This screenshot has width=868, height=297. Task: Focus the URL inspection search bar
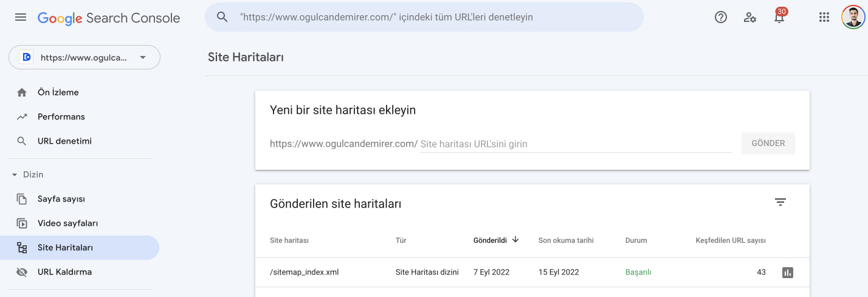(x=425, y=18)
